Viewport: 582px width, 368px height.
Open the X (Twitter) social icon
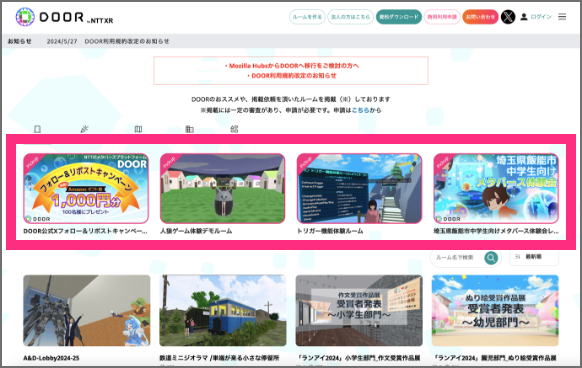pyautogui.click(x=508, y=17)
